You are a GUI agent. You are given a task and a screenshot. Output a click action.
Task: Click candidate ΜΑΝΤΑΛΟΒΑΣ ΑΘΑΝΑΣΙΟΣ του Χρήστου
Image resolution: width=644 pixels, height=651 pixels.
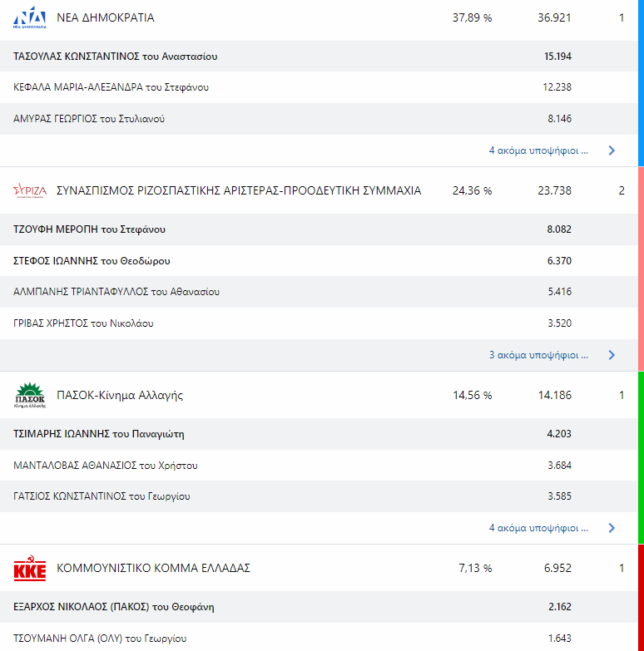(106, 466)
